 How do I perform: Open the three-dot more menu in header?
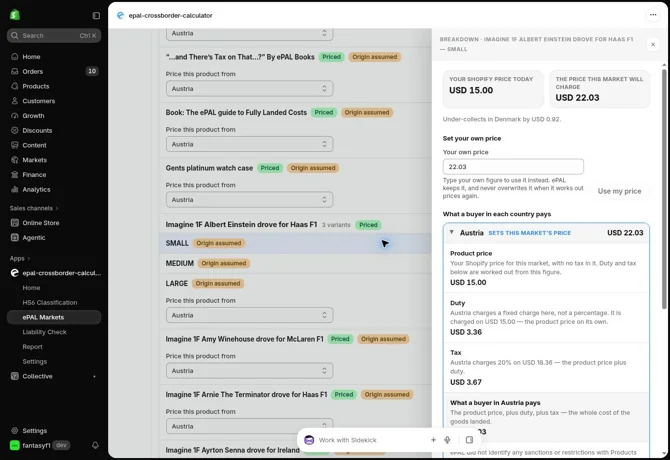point(653,15)
